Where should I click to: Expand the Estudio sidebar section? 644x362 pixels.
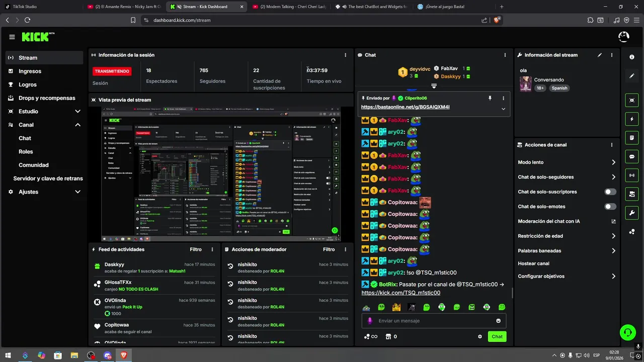pos(77,111)
